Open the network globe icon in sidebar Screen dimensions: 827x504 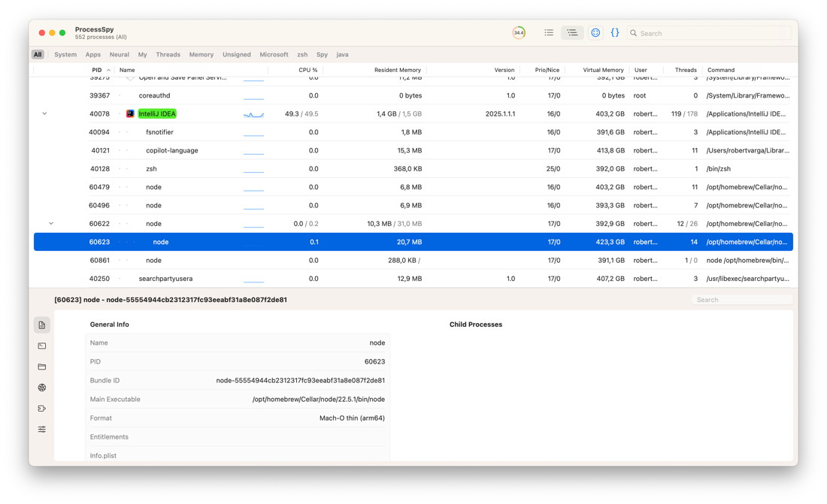[42, 388]
